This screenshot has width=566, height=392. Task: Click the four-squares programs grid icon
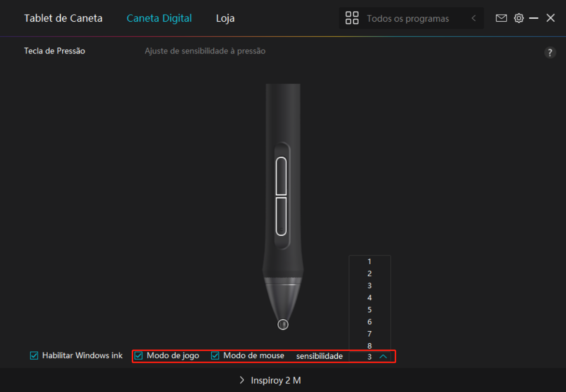coord(352,18)
